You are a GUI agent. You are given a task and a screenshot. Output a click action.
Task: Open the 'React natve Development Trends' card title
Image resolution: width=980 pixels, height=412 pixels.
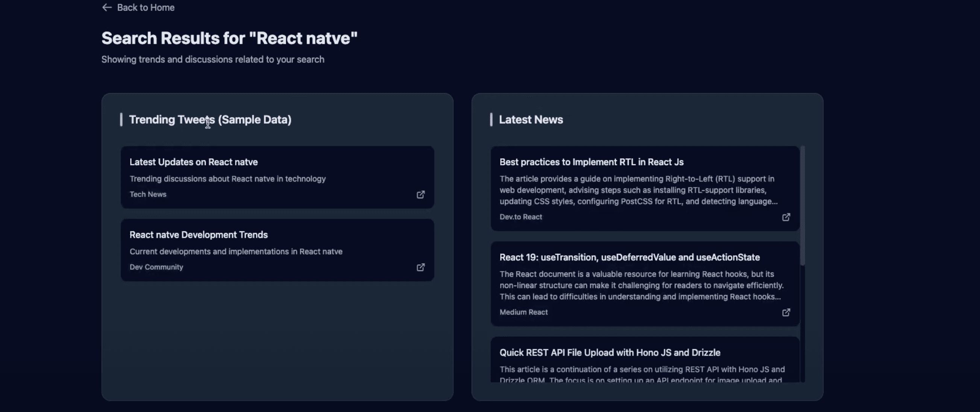point(199,235)
